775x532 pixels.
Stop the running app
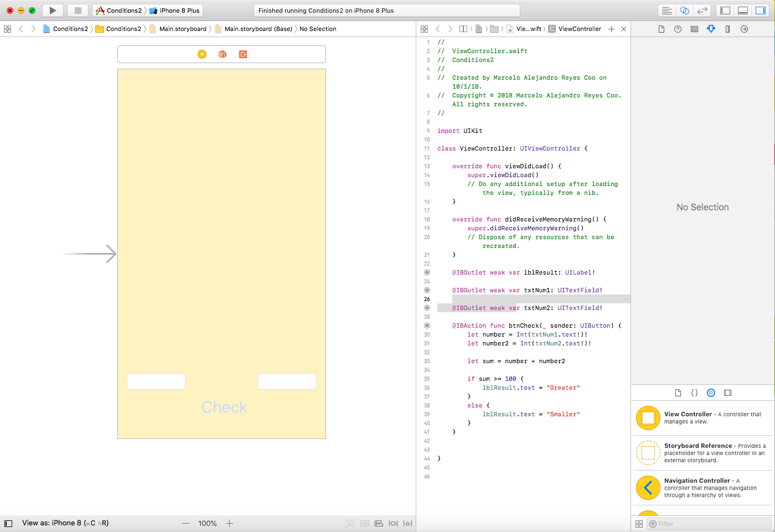78,11
